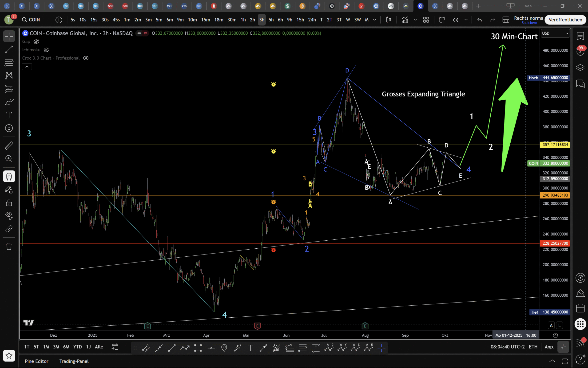Open the Pine Editor tab
Viewport: 588px width, 368px height.
(36, 361)
